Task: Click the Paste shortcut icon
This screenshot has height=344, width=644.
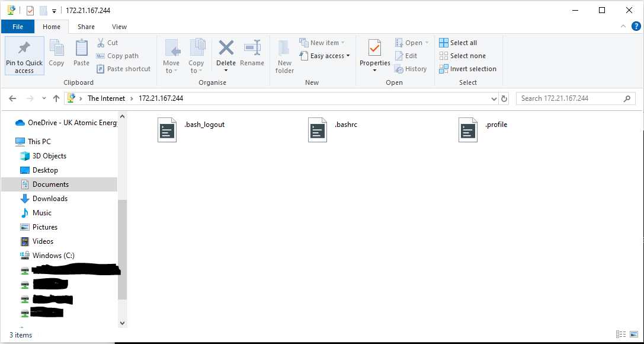Action: click(x=123, y=68)
